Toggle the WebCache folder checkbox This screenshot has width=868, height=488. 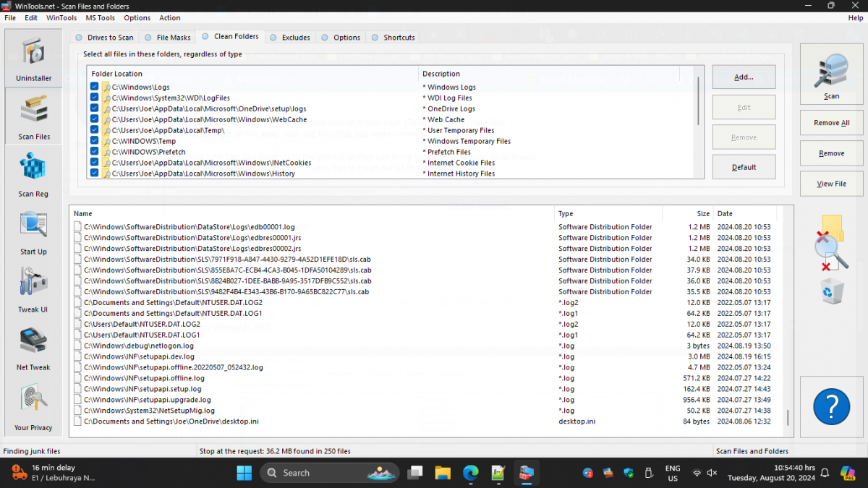pos(95,119)
